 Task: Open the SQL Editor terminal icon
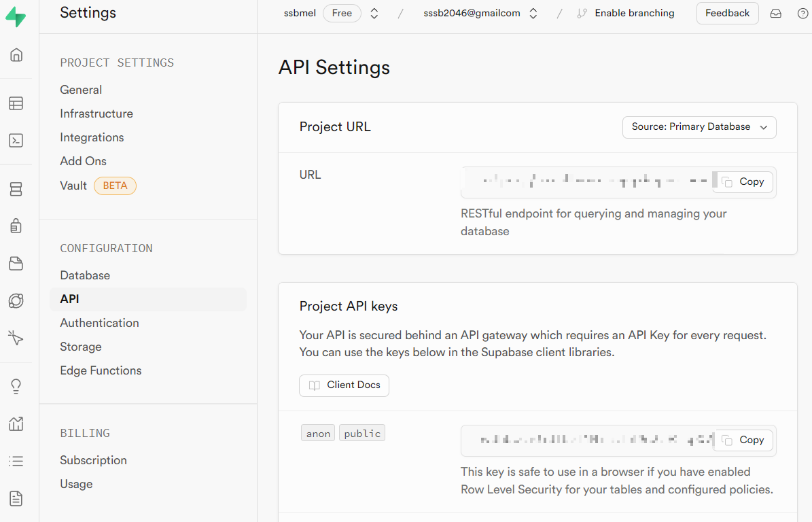(16, 140)
